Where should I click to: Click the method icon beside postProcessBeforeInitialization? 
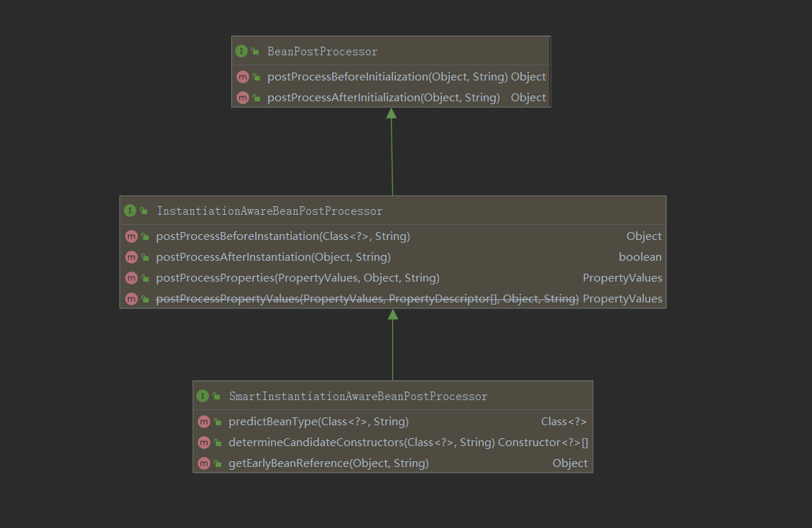243,76
